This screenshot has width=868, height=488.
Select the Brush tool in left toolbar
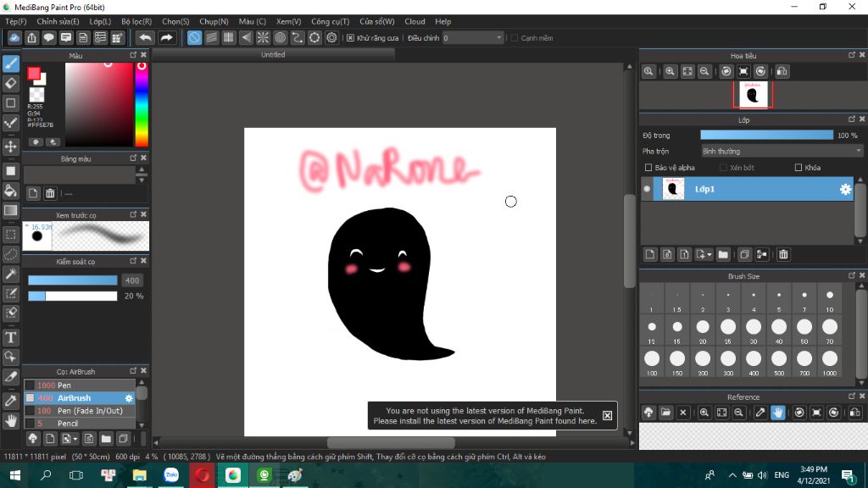[10, 64]
